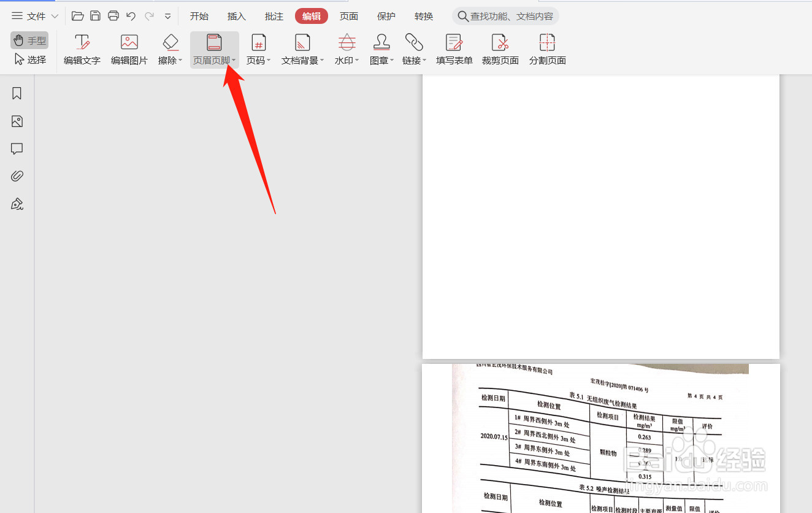The height and width of the screenshot is (513, 812).
Task: Open the 裁剪页面 crop tool
Action: (500, 50)
